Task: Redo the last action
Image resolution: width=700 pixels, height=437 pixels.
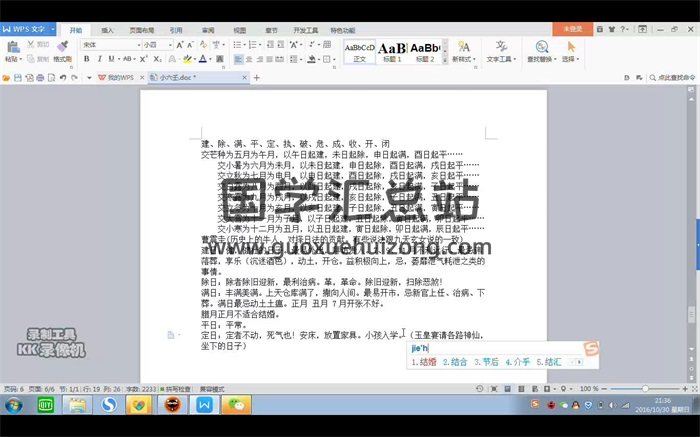Action: [x=75, y=78]
